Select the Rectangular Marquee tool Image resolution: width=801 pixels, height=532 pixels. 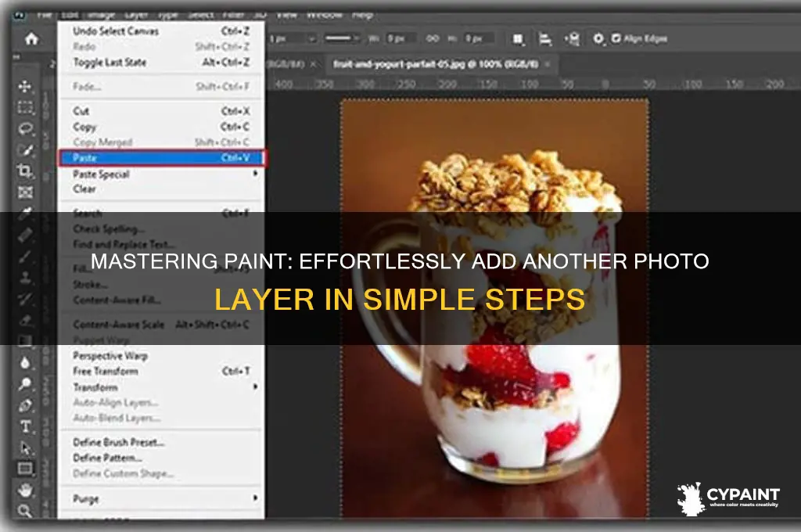tap(25, 107)
